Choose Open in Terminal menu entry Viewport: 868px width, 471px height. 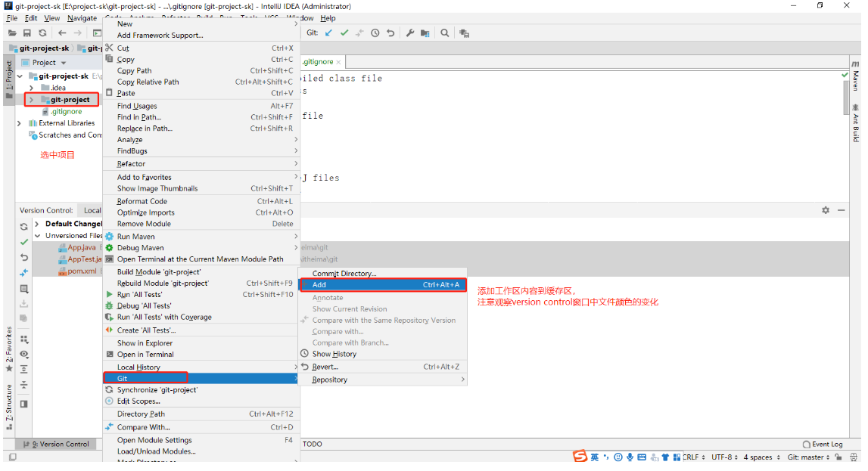coord(201,355)
